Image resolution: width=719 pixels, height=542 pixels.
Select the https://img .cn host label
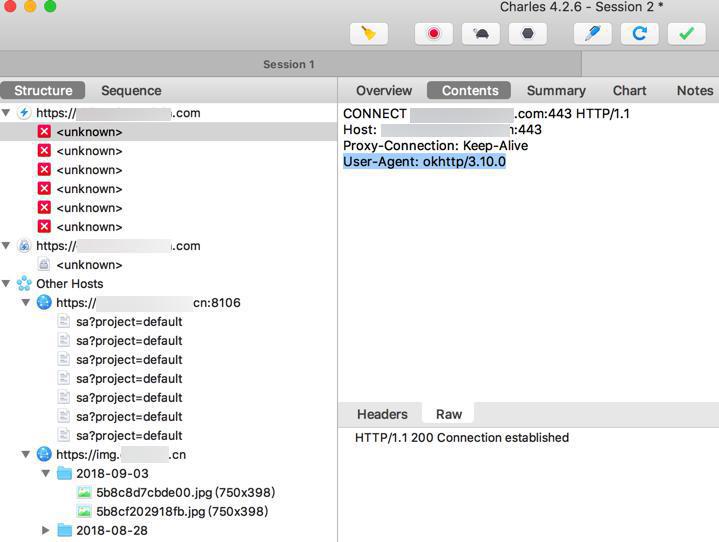click(x=121, y=454)
